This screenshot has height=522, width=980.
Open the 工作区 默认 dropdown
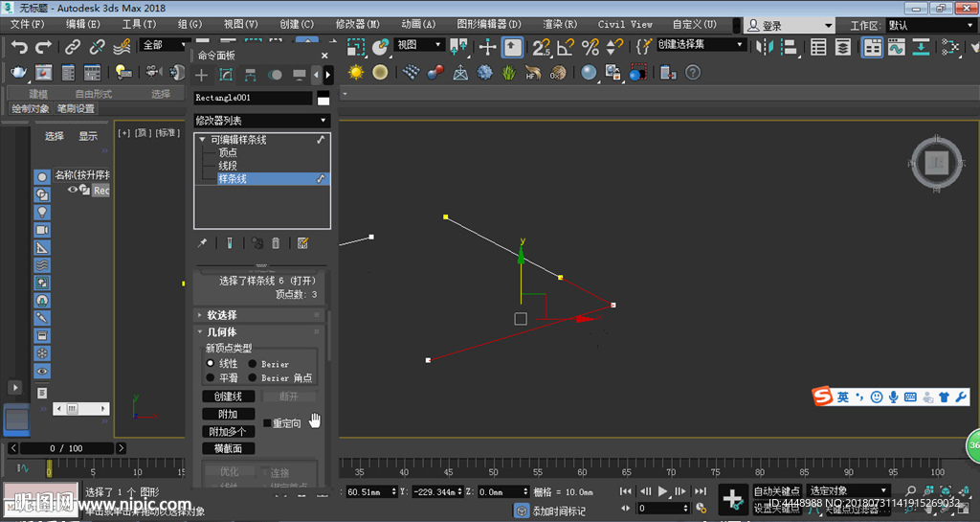point(931,26)
